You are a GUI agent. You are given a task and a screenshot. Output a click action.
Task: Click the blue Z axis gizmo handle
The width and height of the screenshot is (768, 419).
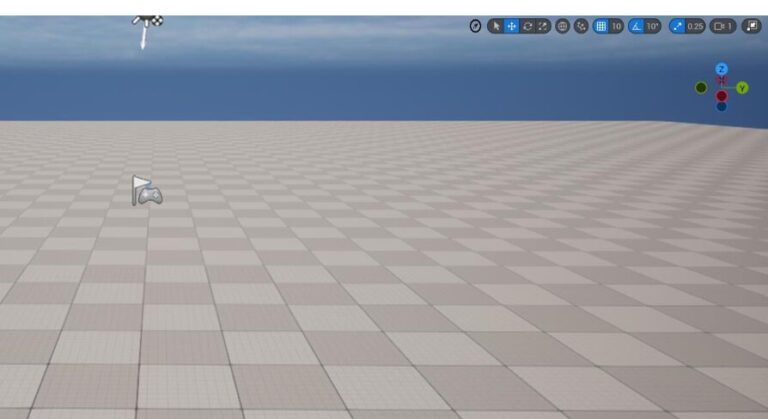tap(721, 69)
